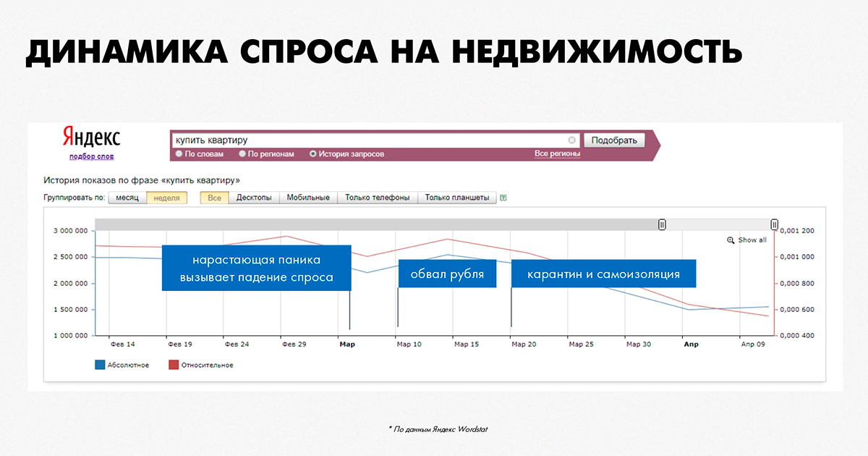Click the 'История показов по фразе' heading
This screenshot has height=456, width=868.
[x=142, y=180]
